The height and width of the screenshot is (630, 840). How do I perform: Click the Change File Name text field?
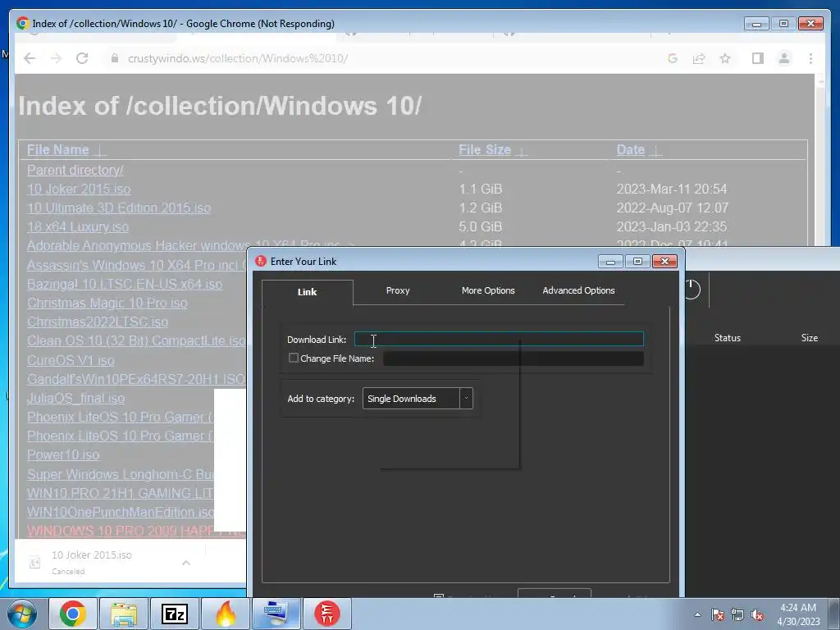pyautogui.click(x=514, y=358)
